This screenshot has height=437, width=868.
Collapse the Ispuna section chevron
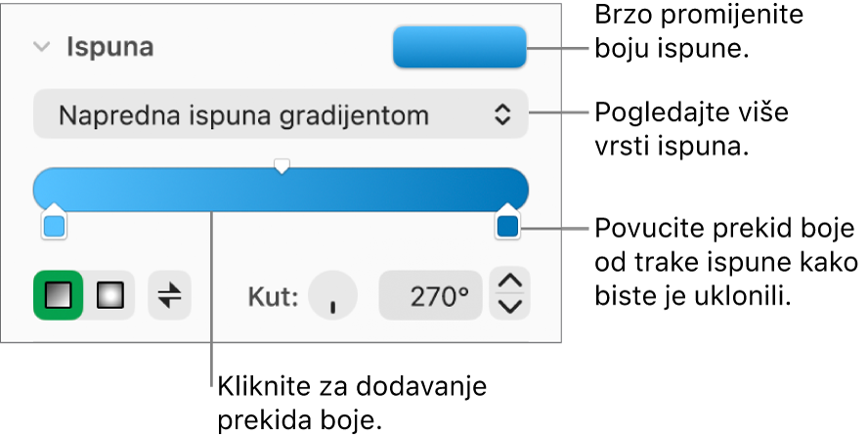[x=41, y=47]
